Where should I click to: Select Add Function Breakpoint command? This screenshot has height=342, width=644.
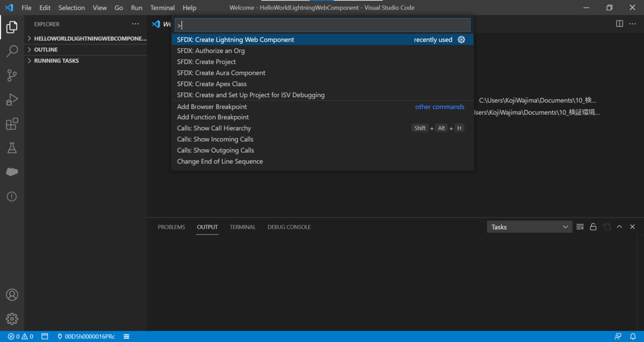[x=323, y=117]
